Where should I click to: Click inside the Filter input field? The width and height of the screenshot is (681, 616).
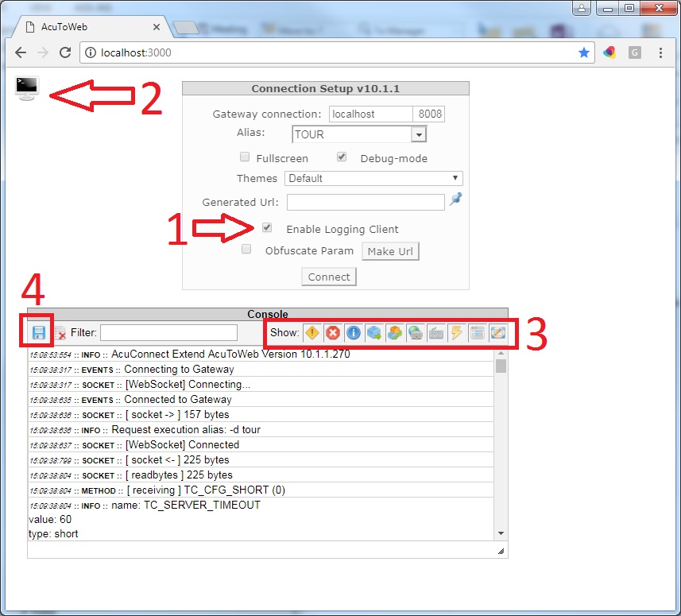pyautogui.click(x=168, y=332)
